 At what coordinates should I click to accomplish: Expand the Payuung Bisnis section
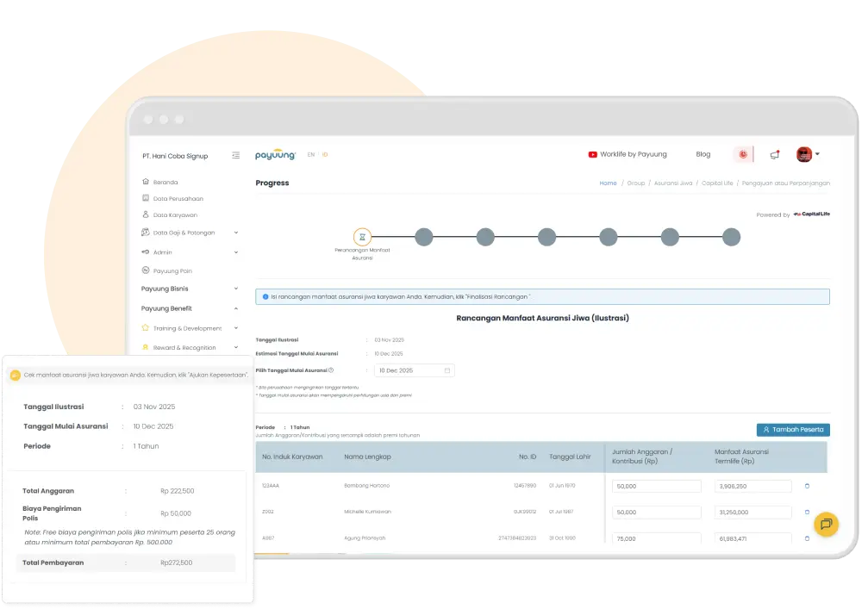pyautogui.click(x=235, y=289)
